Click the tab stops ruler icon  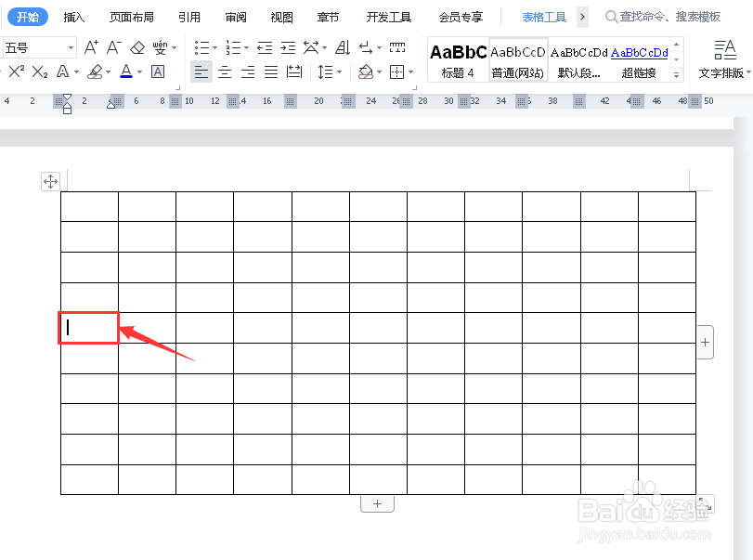point(397,47)
